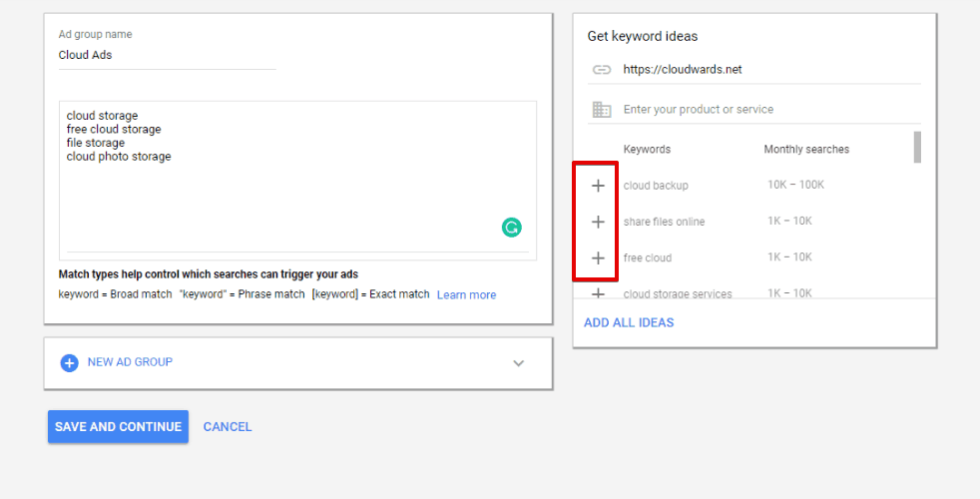
Task: Add 'cloud storage services' keyword plus icon
Action: tap(598, 293)
